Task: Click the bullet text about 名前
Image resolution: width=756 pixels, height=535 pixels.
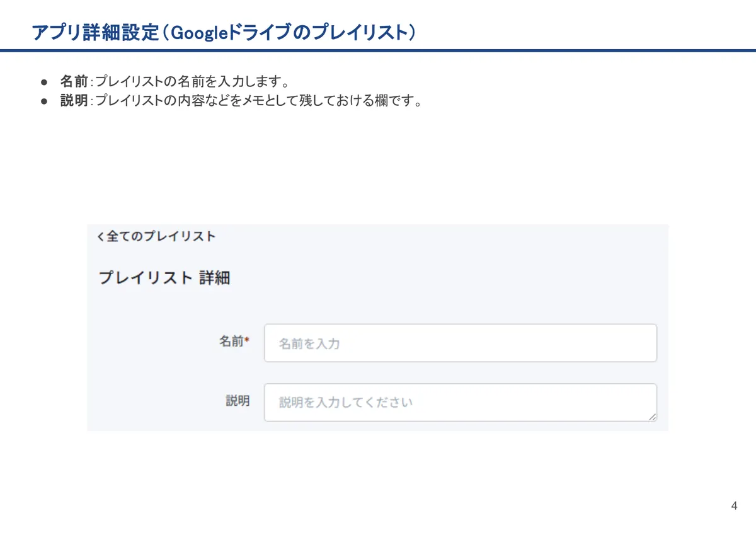Action: 175,81
